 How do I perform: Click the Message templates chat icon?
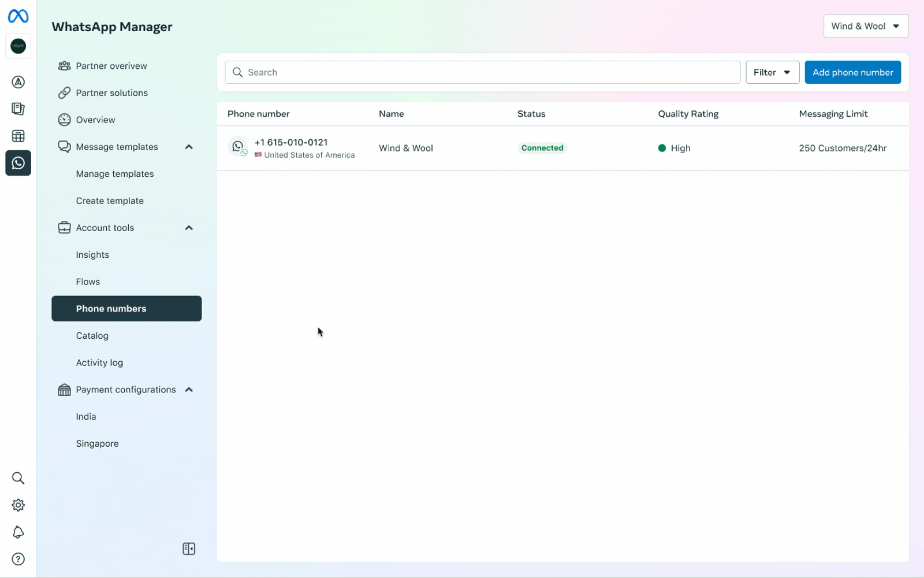64,147
